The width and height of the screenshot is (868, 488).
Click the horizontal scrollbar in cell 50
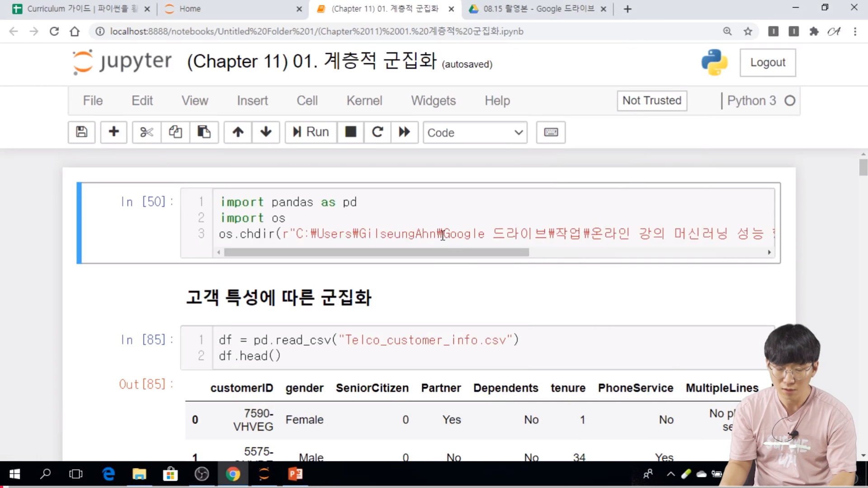pos(376,252)
